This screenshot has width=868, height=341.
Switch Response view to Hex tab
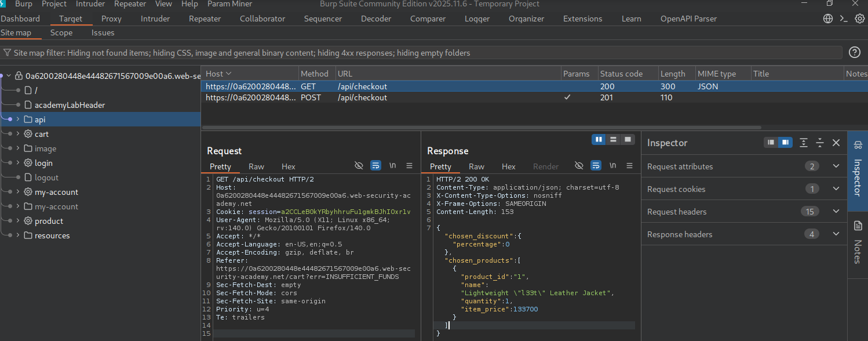508,166
